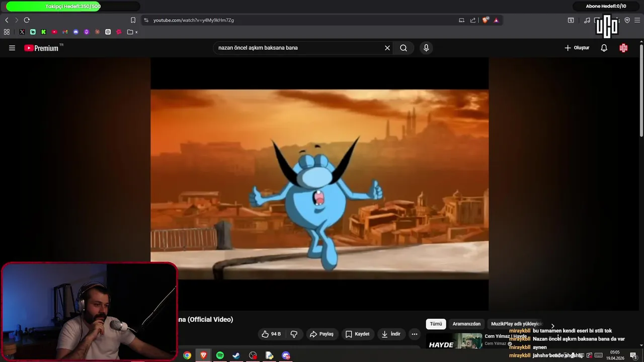This screenshot has height=362, width=644.
Task: Open the green Kick bookmark
Action: (x=43, y=32)
